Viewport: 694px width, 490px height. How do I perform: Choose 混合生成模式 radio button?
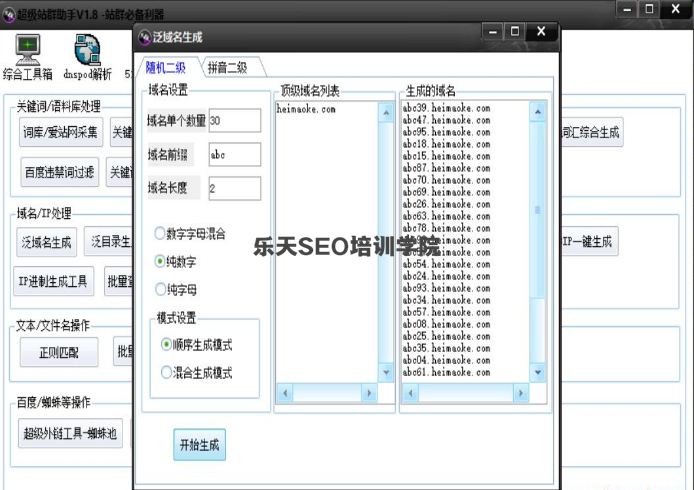[166, 372]
